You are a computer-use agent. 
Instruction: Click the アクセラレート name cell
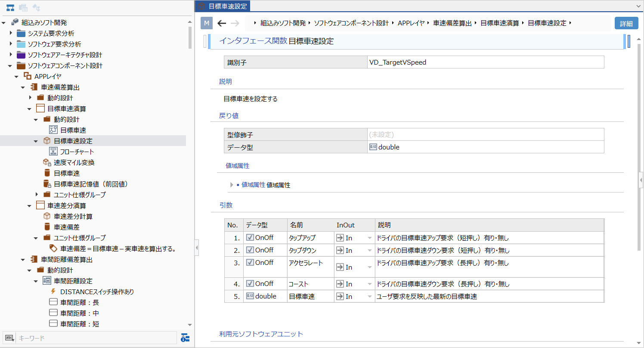[x=310, y=267]
